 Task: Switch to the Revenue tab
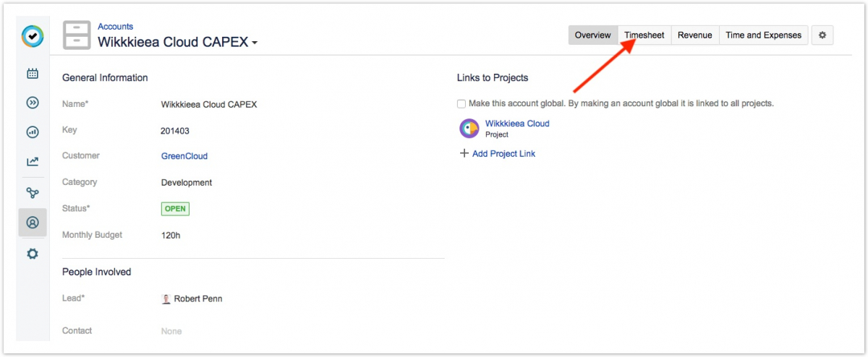pos(694,35)
